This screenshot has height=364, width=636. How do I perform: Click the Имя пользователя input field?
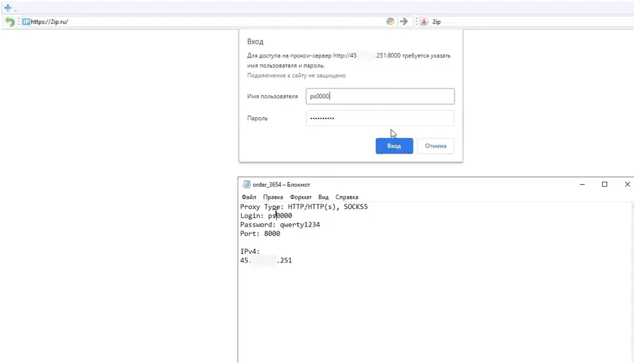(380, 96)
